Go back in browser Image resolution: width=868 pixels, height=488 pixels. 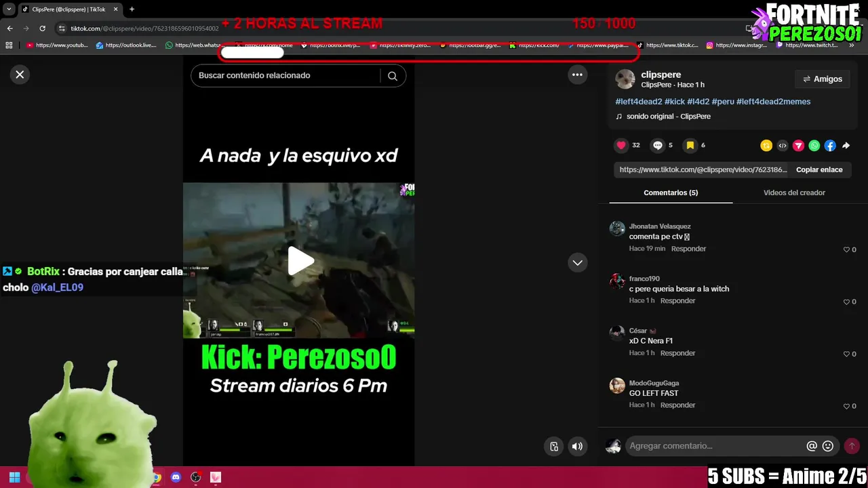pos(10,28)
